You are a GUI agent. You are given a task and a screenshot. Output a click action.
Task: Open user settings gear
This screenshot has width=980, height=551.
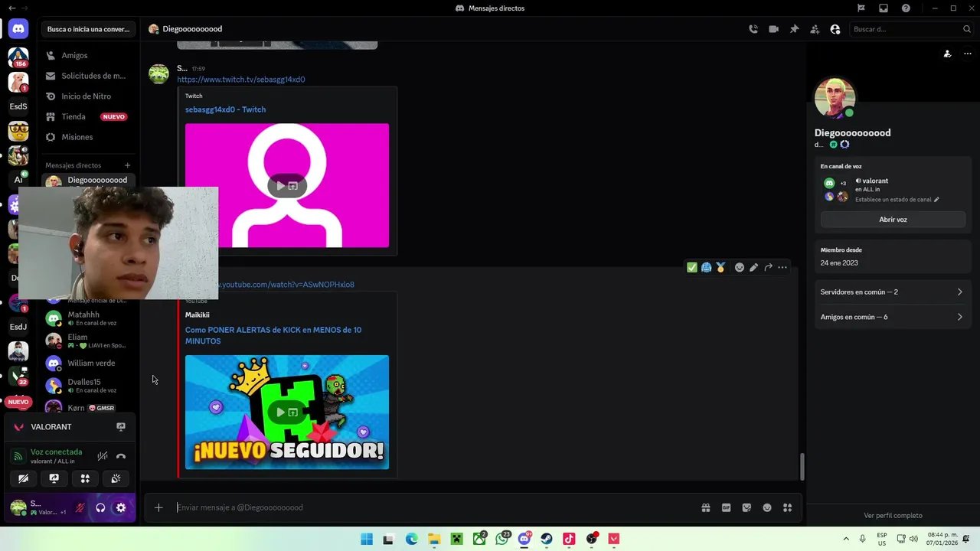coord(121,507)
